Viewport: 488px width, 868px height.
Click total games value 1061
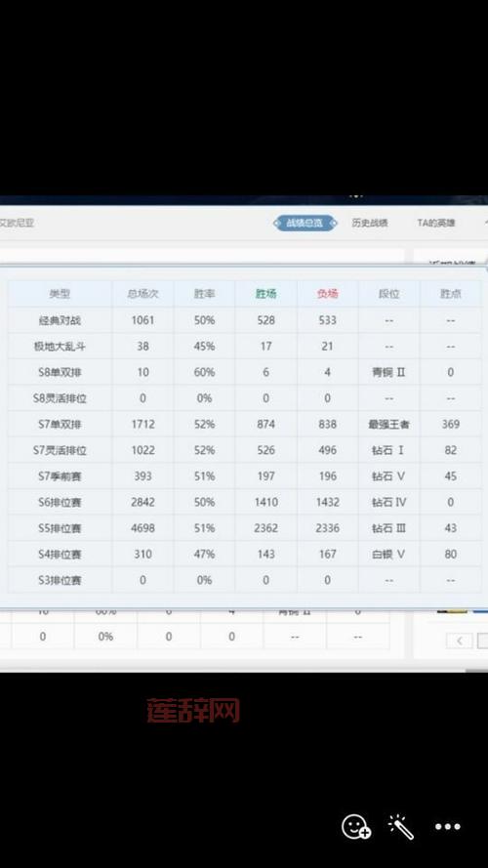(x=142, y=320)
